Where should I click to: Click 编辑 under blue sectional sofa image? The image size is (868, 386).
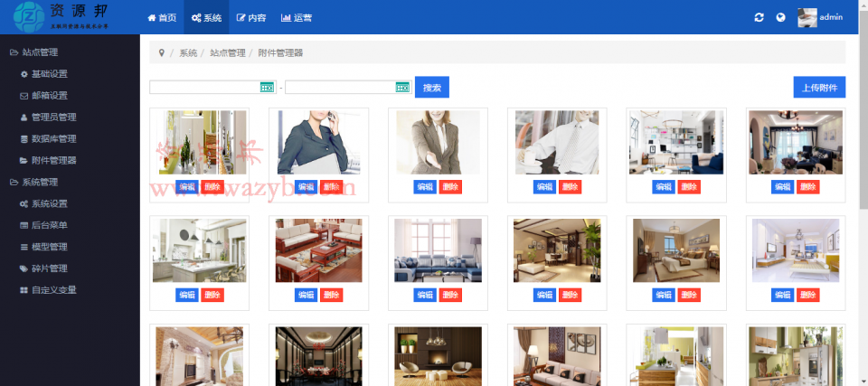tap(425, 296)
